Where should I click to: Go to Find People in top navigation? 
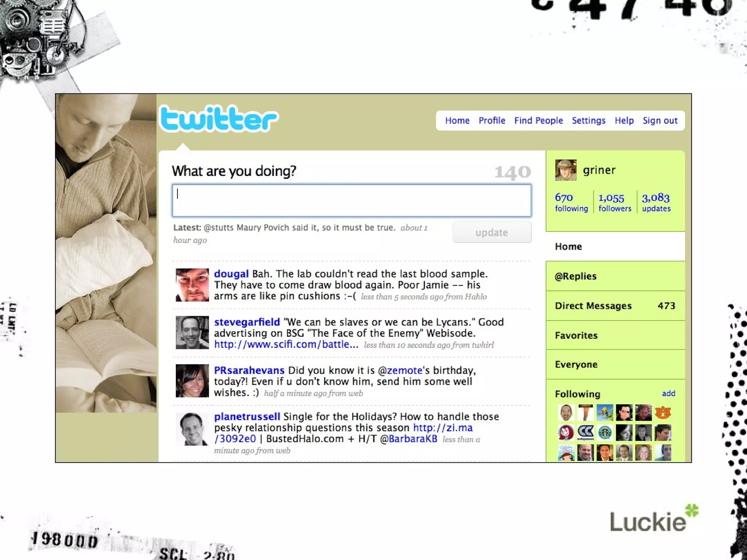(538, 120)
